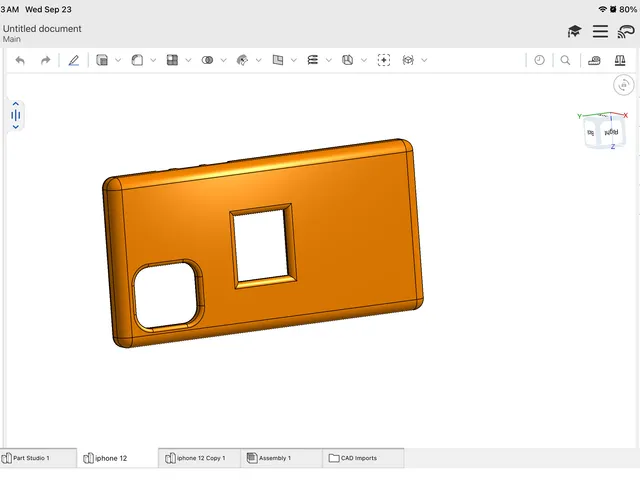Expand cube view tool dropdown arrow
640x480 pixels.
click(424, 60)
